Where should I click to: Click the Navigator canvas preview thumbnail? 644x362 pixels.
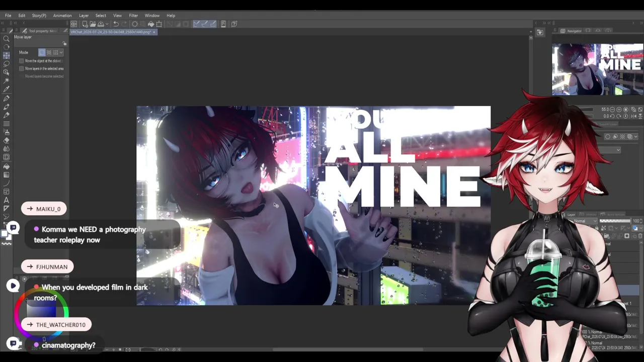click(597, 69)
